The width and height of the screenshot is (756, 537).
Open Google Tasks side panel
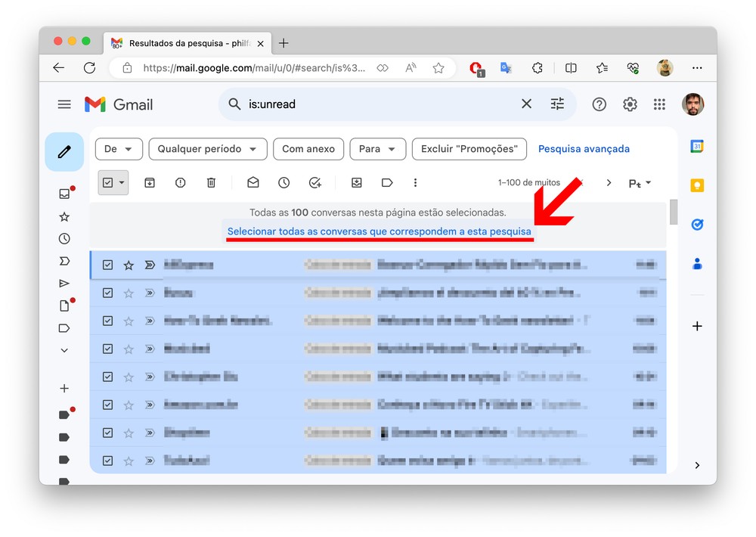[x=697, y=225]
